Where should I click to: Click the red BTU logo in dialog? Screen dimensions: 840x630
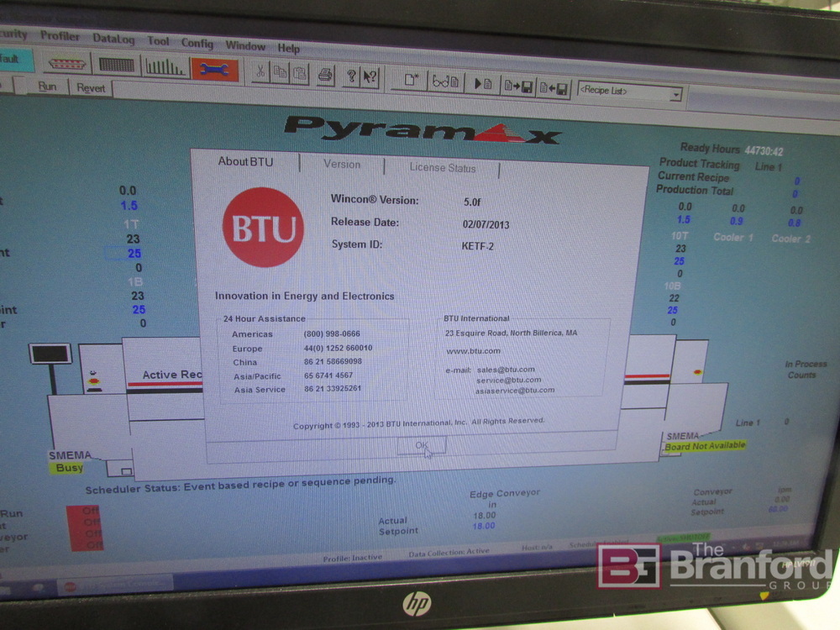coord(262,228)
